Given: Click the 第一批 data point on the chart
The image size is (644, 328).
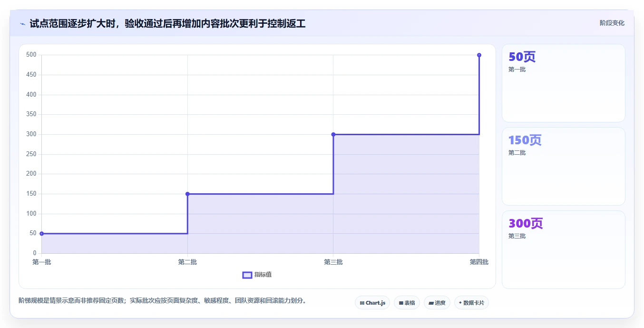Looking at the screenshot, I should coord(42,233).
